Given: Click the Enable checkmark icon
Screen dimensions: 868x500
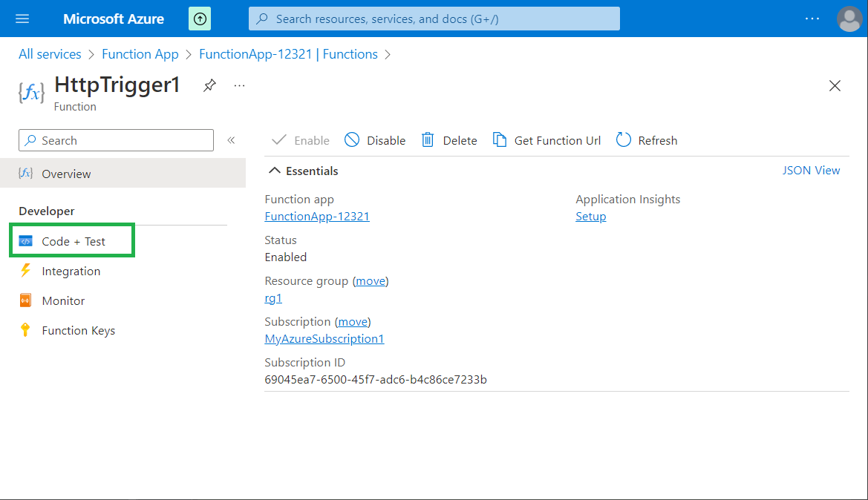Looking at the screenshot, I should click(x=279, y=140).
